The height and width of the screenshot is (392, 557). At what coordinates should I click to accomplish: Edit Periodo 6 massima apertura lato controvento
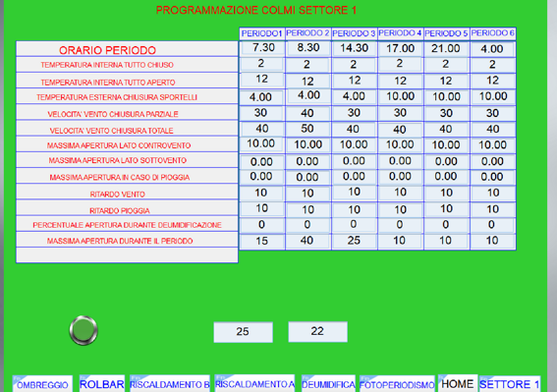click(x=493, y=145)
